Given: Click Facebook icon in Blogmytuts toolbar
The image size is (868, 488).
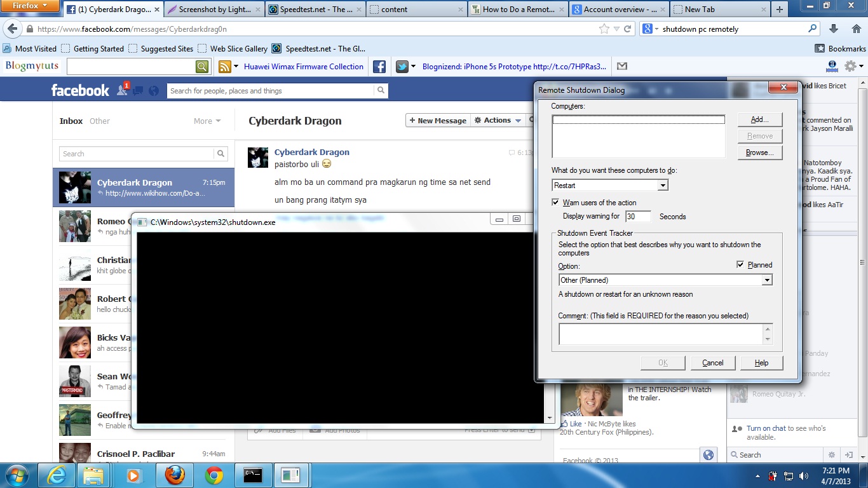Looking at the screenshot, I should (379, 66).
